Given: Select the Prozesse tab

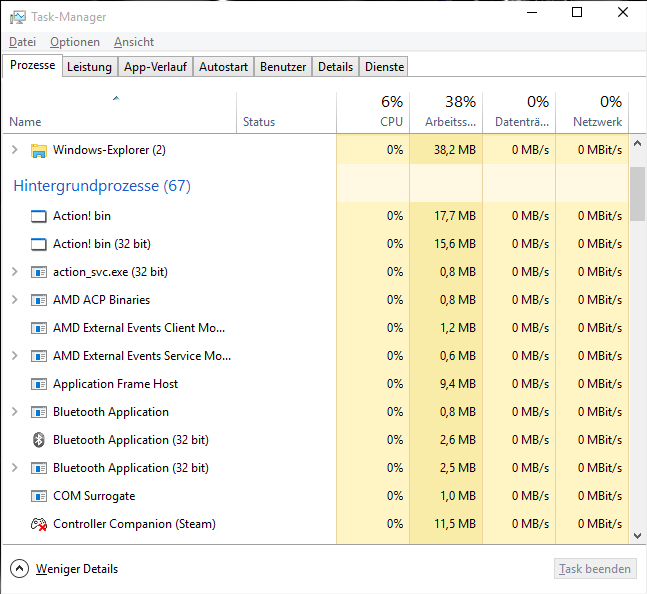Looking at the screenshot, I should pyautogui.click(x=33, y=65).
